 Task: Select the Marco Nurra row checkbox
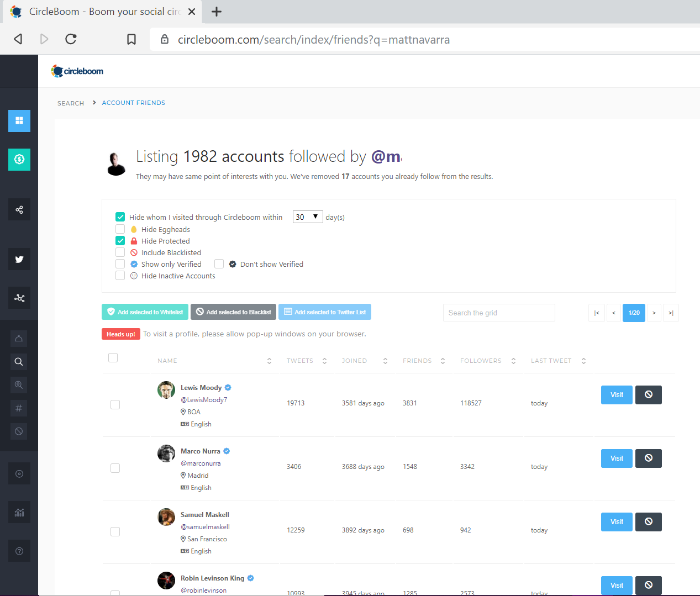[115, 468]
